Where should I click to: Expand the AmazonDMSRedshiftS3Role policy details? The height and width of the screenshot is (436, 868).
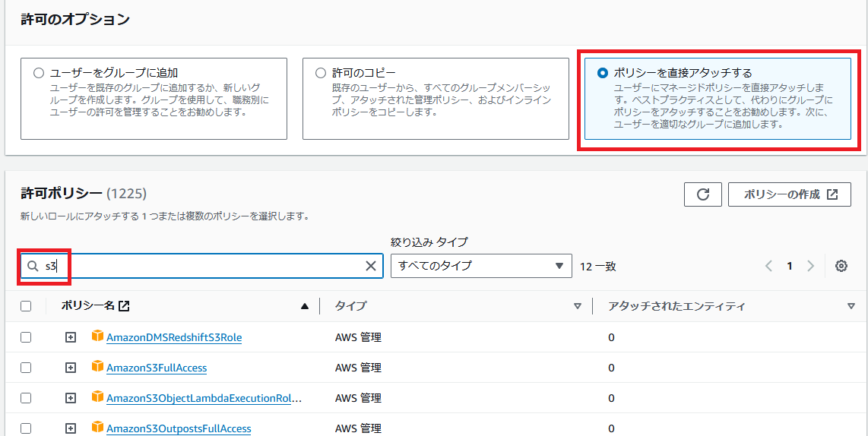[70, 337]
